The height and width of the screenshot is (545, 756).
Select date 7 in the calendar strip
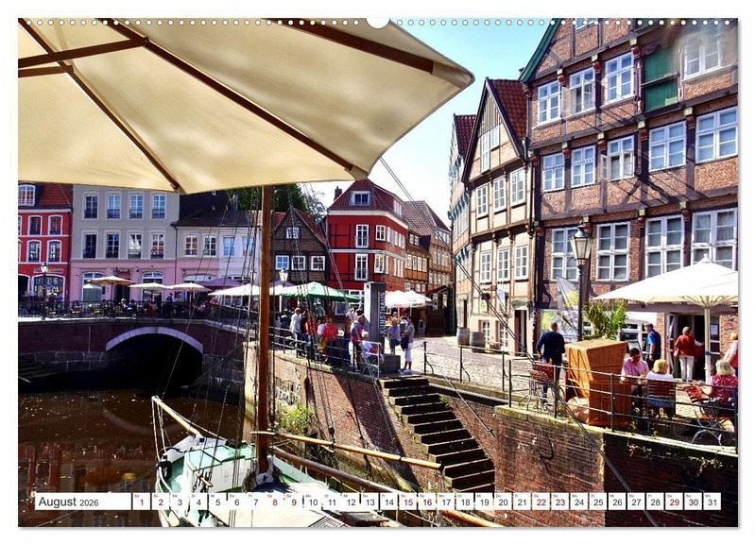click(x=255, y=502)
